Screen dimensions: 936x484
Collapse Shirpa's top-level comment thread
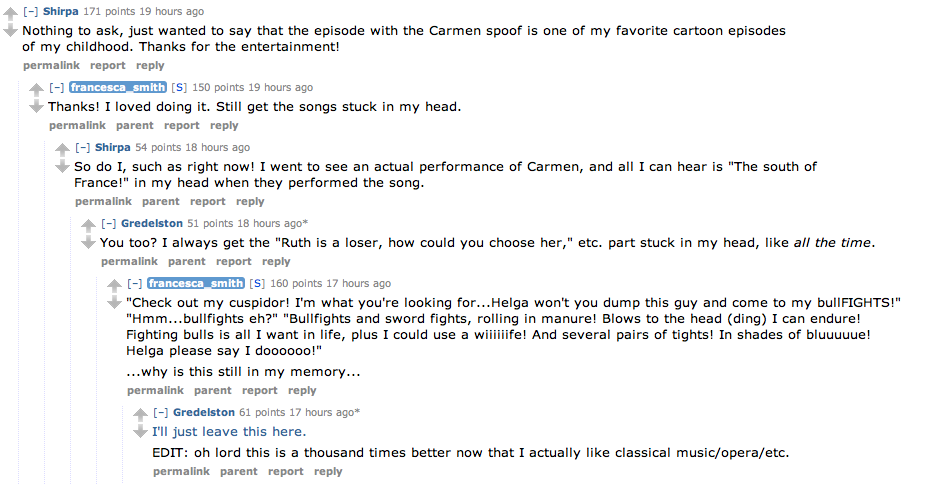coord(30,11)
